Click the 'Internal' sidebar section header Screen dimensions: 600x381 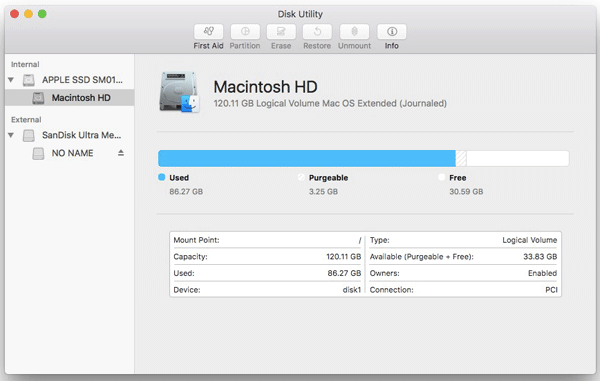tap(25, 64)
